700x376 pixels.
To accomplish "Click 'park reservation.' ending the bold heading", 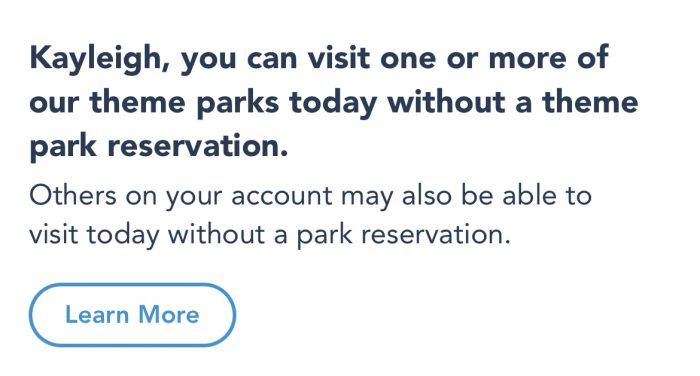I will (158, 148).
